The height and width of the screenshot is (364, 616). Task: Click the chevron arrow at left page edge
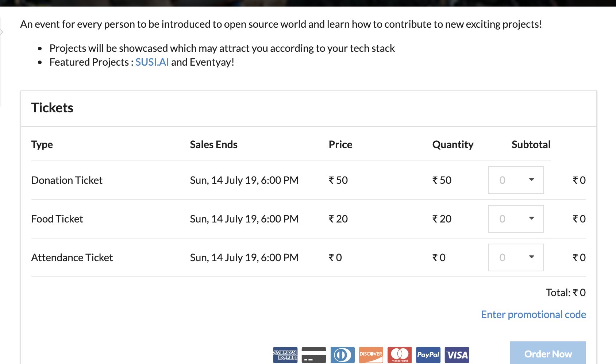point(2,32)
